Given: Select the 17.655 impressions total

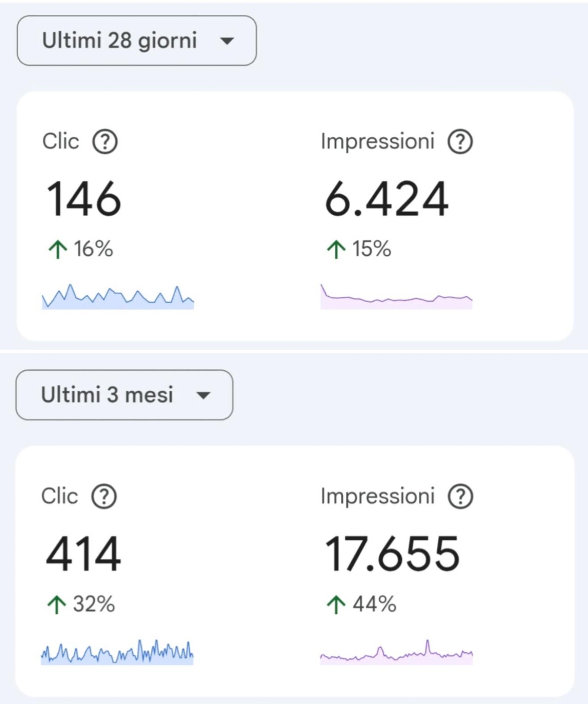Looking at the screenshot, I should pyautogui.click(x=392, y=554).
